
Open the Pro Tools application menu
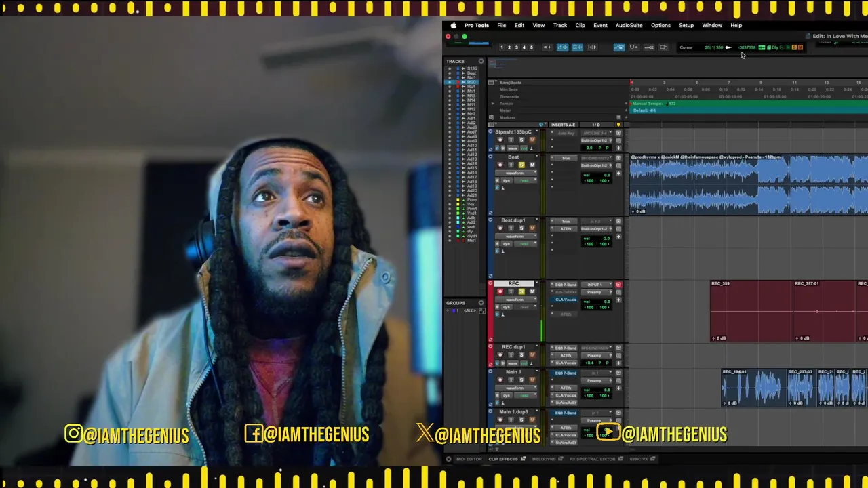476,26
